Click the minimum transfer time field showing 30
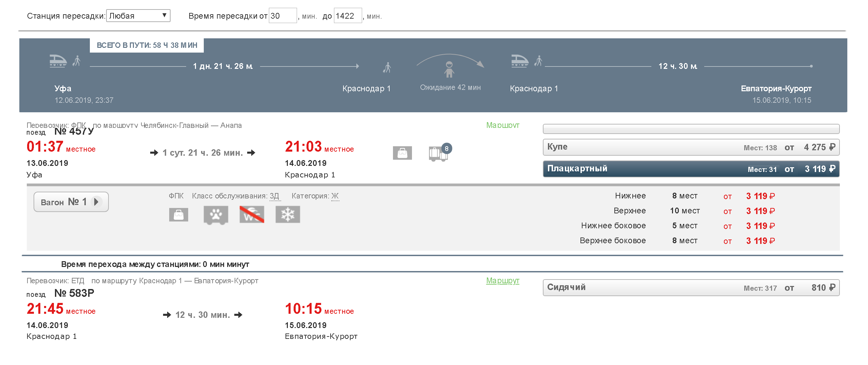The width and height of the screenshot is (868, 365). coord(283,16)
